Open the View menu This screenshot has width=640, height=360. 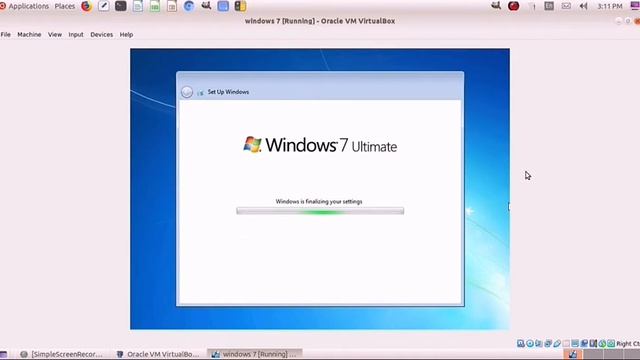[x=55, y=35]
